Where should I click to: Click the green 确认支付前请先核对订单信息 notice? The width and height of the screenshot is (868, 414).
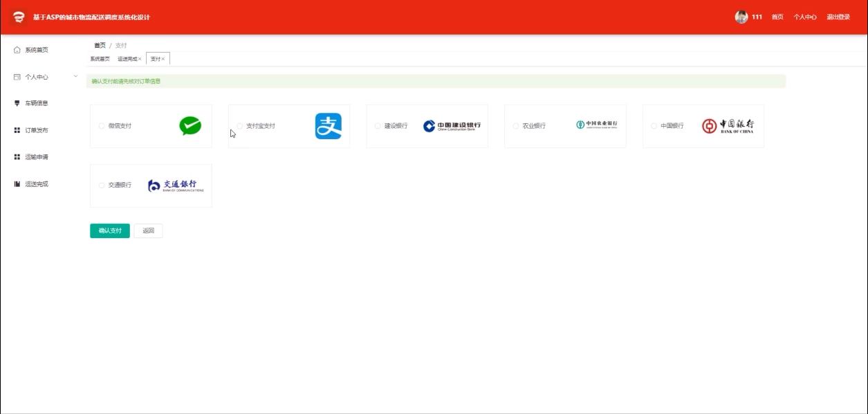click(436, 81)
